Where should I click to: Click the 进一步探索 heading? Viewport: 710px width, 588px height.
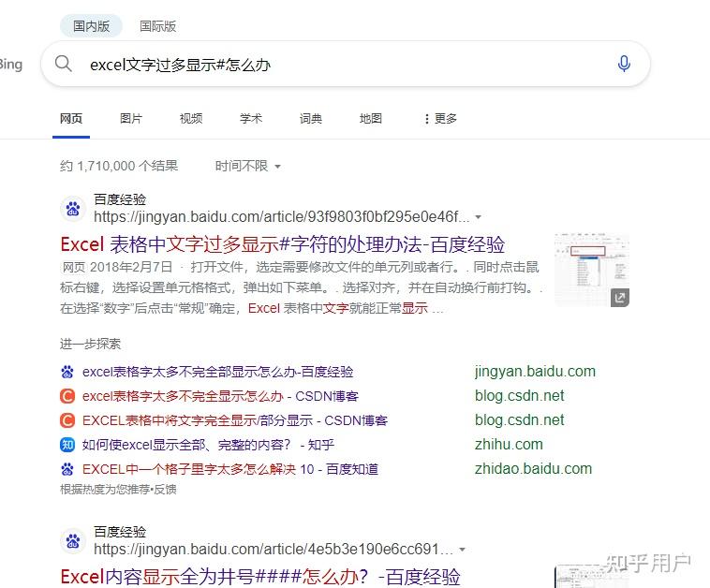click(90, 344)
